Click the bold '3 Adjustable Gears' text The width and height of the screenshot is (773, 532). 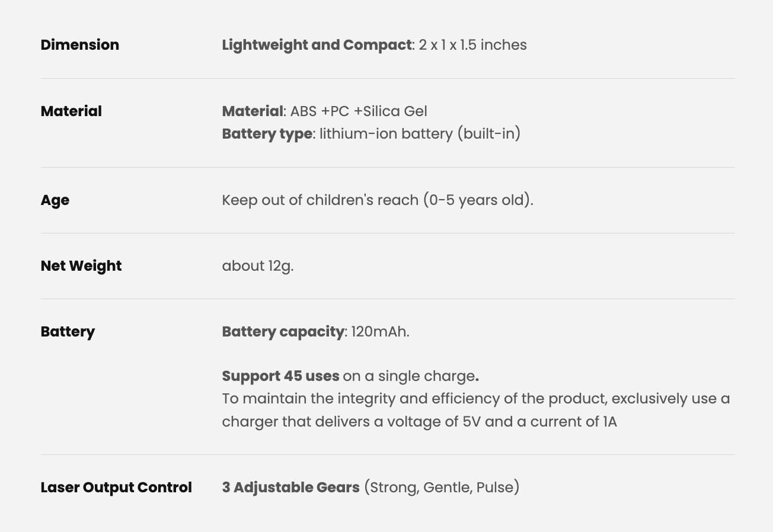pos(290,488)
